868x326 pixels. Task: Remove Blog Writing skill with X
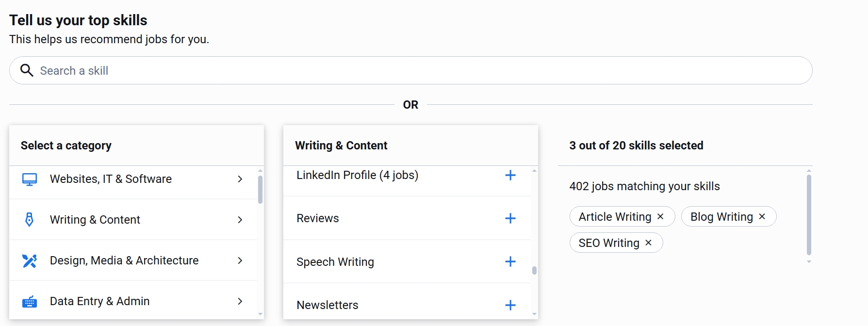(x=762, y=216)
